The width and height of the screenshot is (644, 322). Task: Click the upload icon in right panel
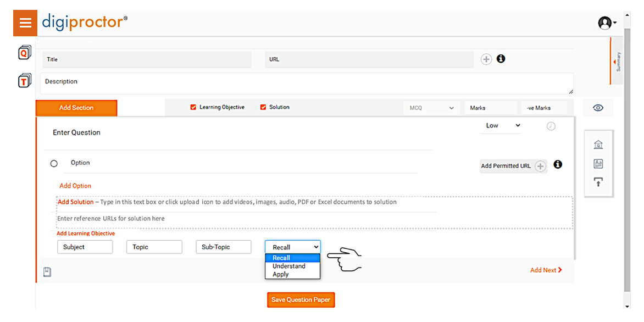click(x=598, y=182)
